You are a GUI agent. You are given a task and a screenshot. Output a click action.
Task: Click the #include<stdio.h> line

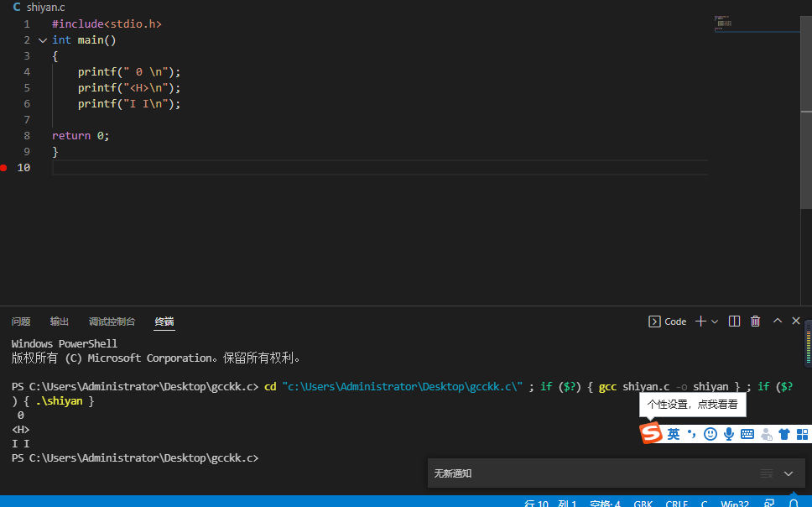[x=107, y=24]
